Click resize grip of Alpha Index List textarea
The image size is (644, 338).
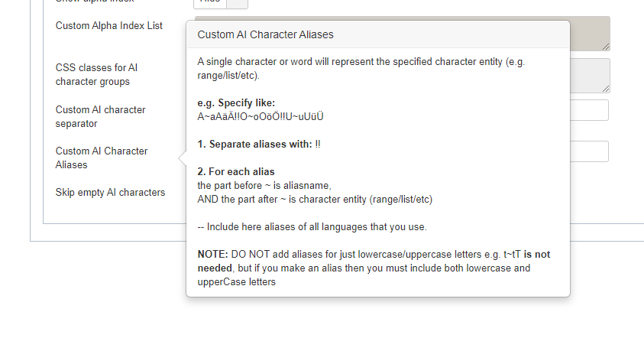click(606, 47)
